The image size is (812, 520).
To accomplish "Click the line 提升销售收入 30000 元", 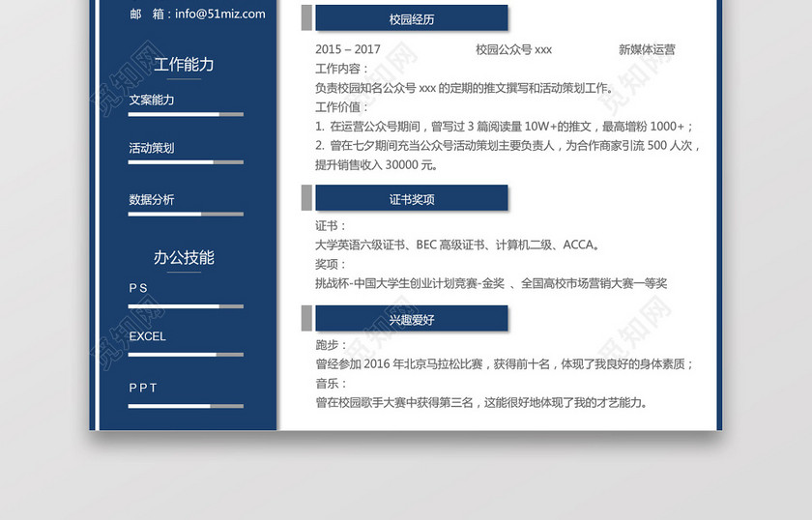I will point(376,164).
